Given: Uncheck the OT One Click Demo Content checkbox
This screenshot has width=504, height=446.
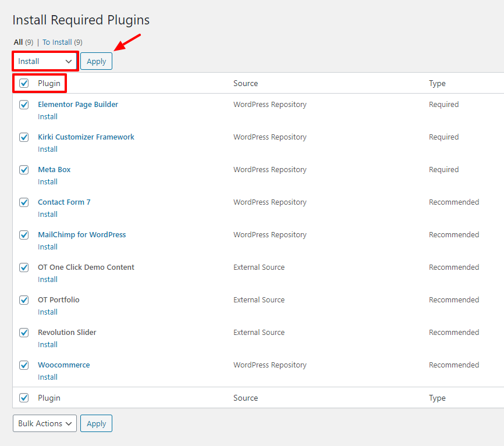Looking at the screenshot, I should (x=24, y=267).
